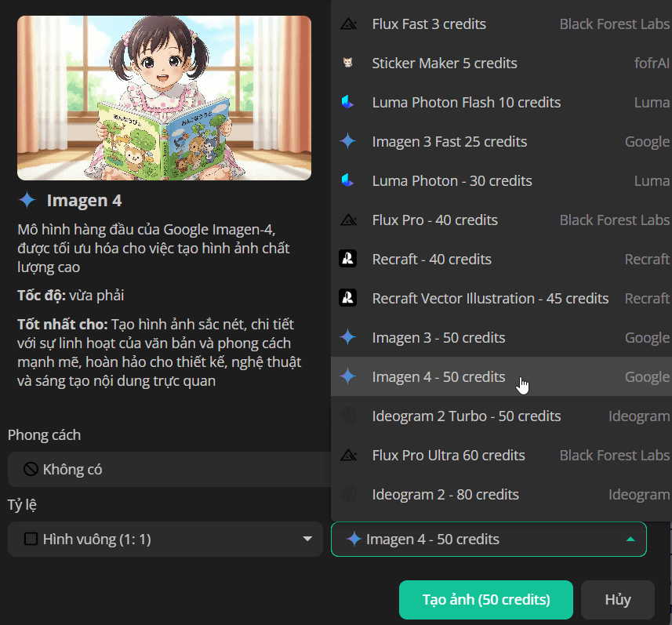Viewport: 672px width, 625px height.
Task: Click the fofrAI provider label
Action: point(652,63)
